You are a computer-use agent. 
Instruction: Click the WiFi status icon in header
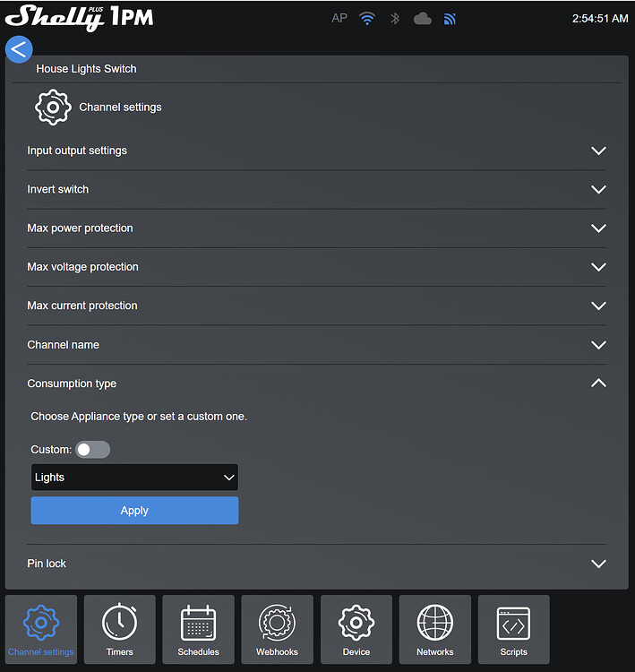click(367, 19)
